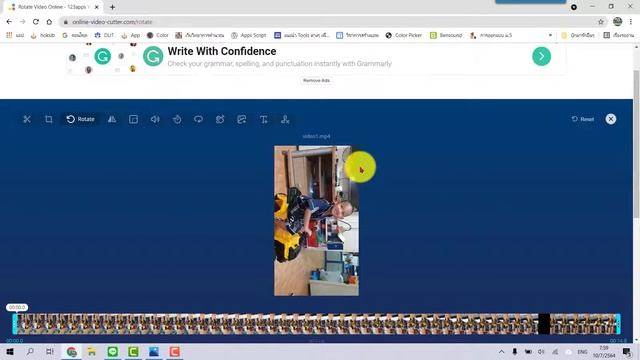The width and height of the screenshot is (640, 360).
Task: Select the Add text tool icon
Action: (x=264, y=119)
